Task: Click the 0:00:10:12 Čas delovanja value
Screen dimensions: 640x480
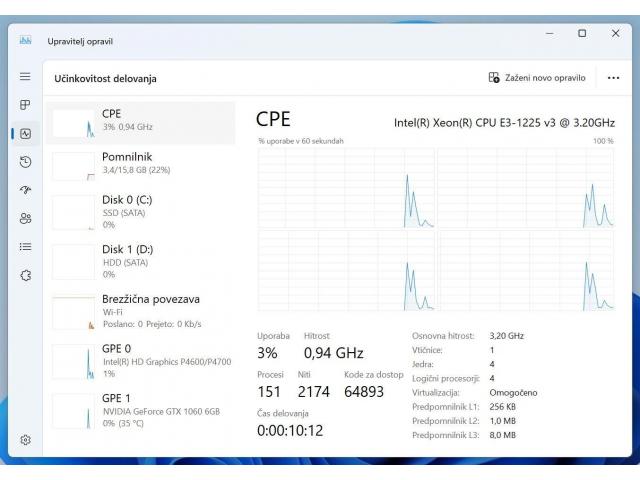Action: click(x=290, y=431)
